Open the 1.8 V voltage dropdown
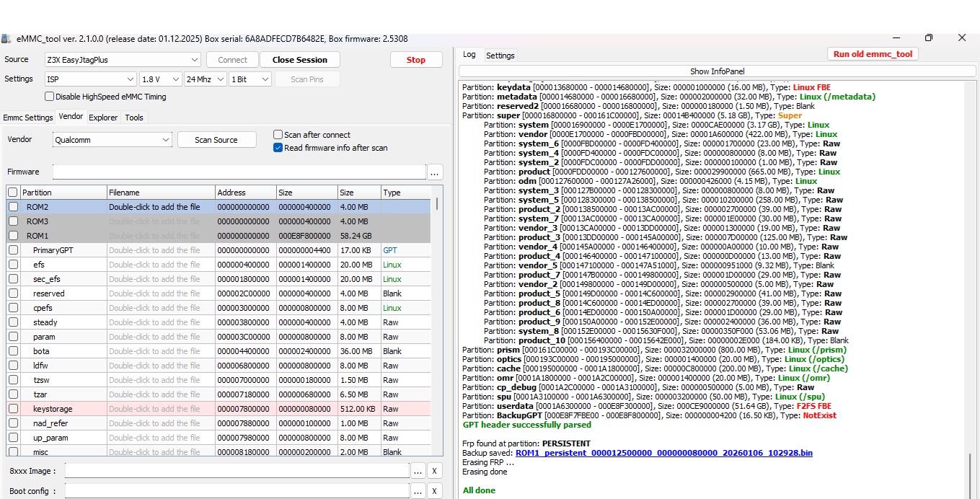Screen dimensions: 980x499 pos(160,79)
